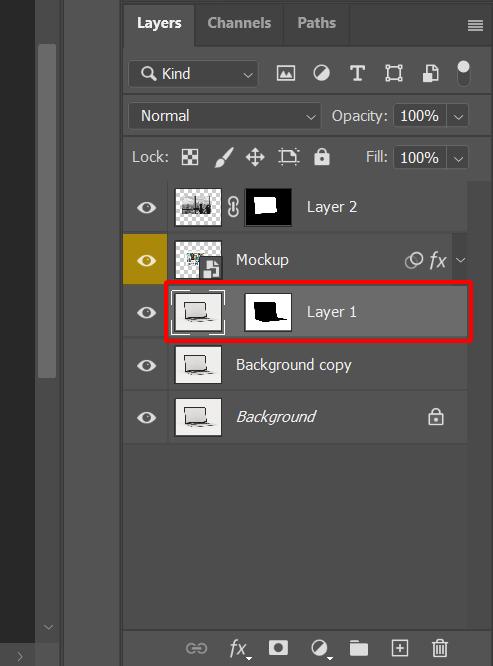Select the Layer 2 name

pyautogui.click(x=332, y=207)
